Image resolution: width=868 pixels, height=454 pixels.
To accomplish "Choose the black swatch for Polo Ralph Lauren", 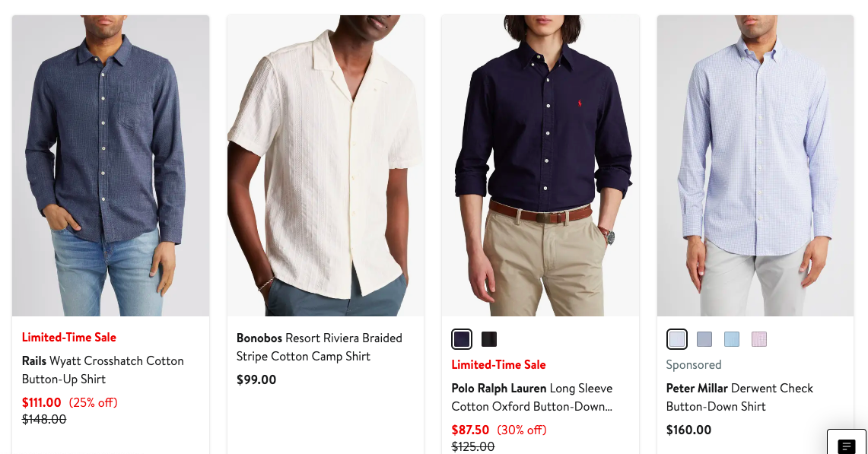I will (489, 339).
